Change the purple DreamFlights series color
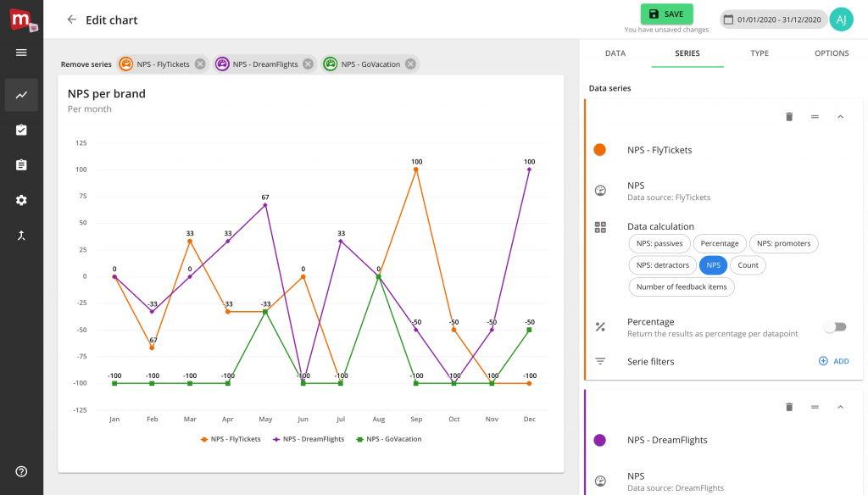868x495 pixels. tap(599, 440)
